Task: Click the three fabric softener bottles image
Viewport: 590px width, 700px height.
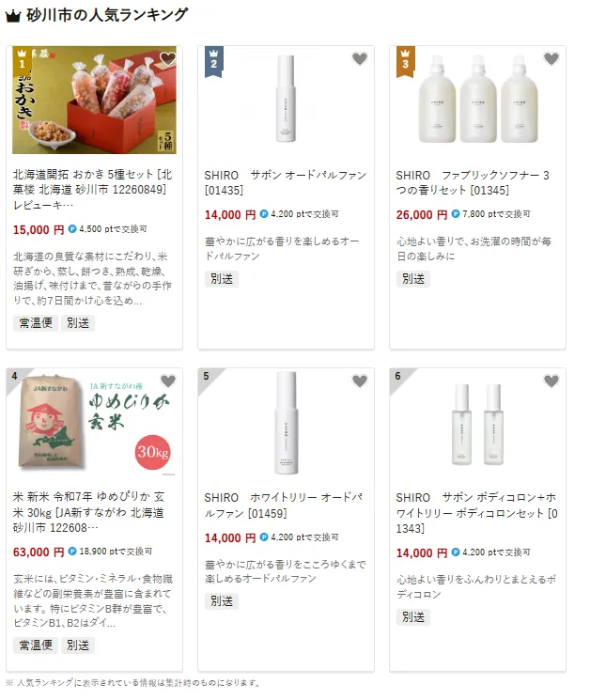Action: click(477, 99)
